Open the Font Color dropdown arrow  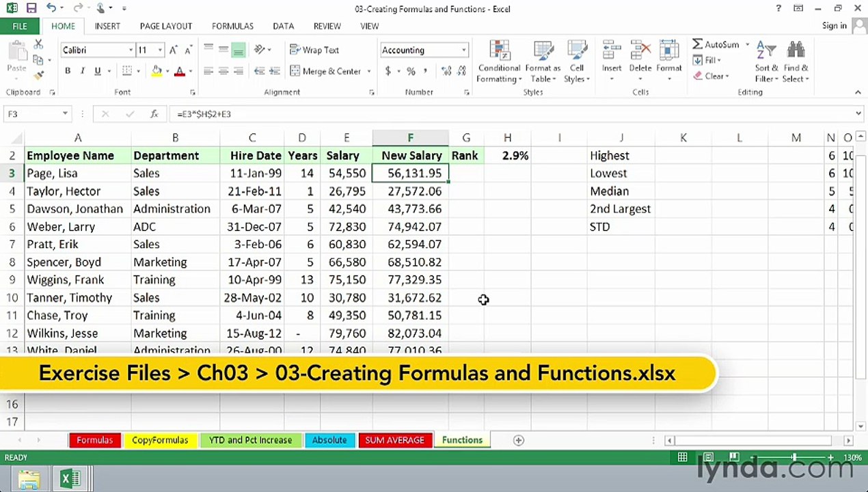click(x=190, y=71)
